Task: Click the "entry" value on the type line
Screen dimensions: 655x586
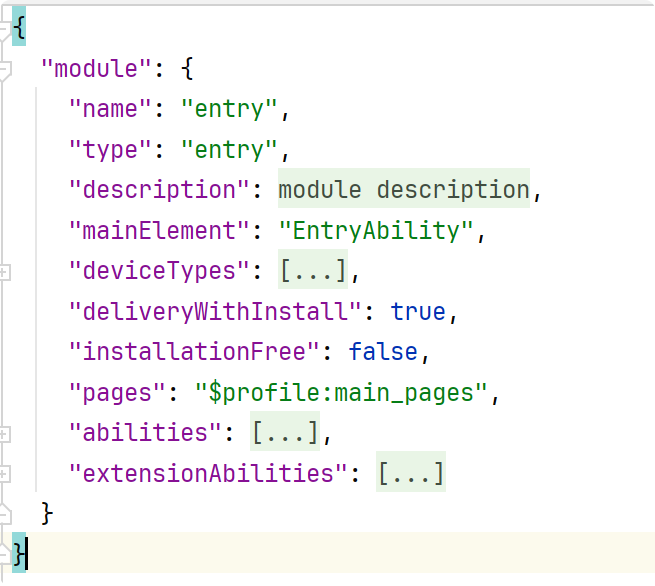Action: (x=229, y=150)
